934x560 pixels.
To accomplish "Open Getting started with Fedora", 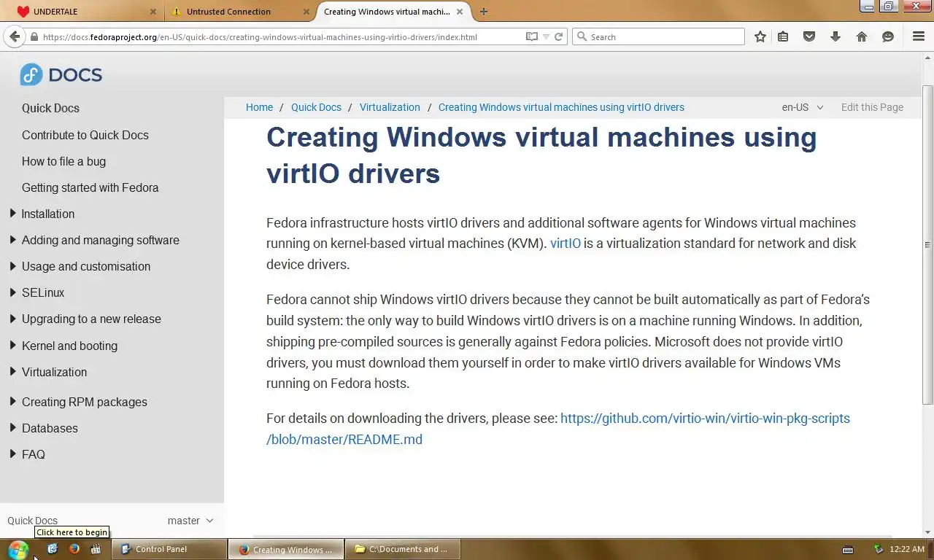I will 90,187.
